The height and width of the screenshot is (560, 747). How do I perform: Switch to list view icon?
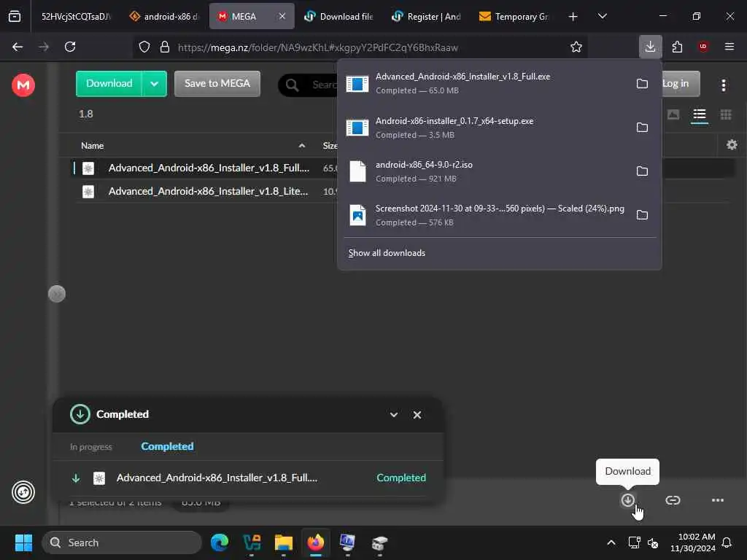(700, 114)
